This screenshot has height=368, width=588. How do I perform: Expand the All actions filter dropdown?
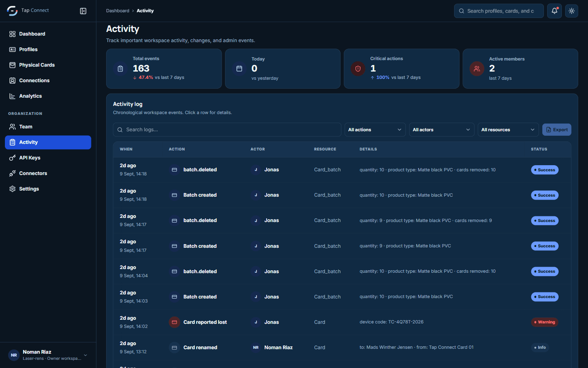(375, 130)
